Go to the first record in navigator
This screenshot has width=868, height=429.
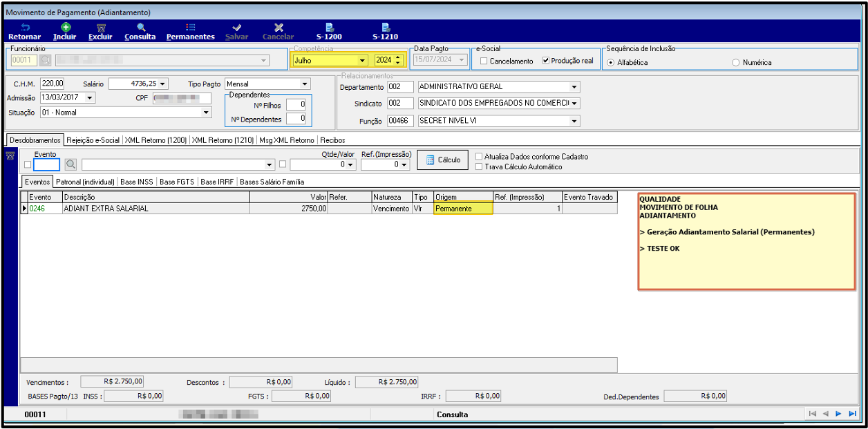tap(813, 413)
